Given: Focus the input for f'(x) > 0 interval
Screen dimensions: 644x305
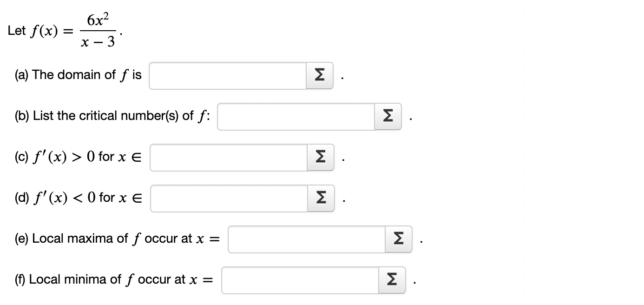Looking at the screenshot, I should click(228, 157).
